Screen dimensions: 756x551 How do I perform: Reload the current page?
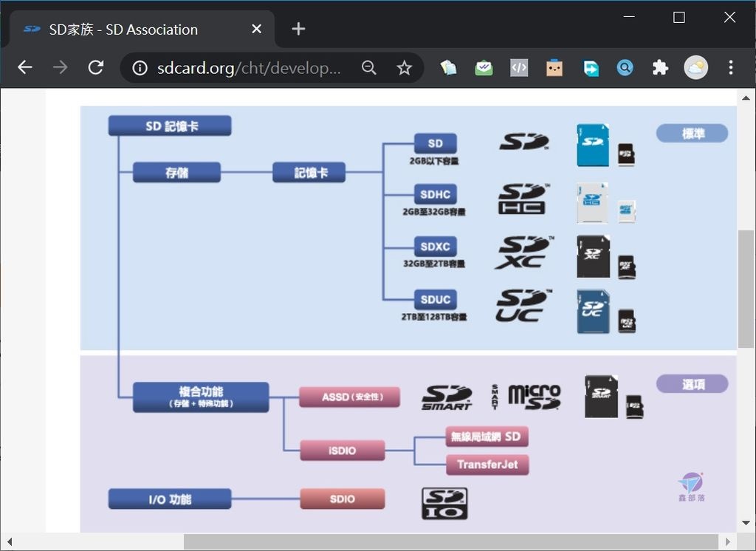96,67
